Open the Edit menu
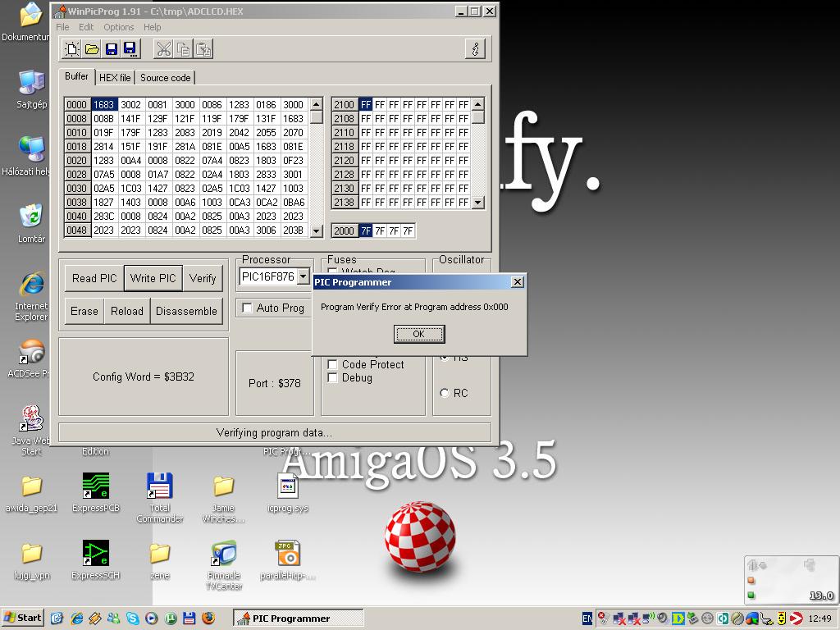 (85, 27)
